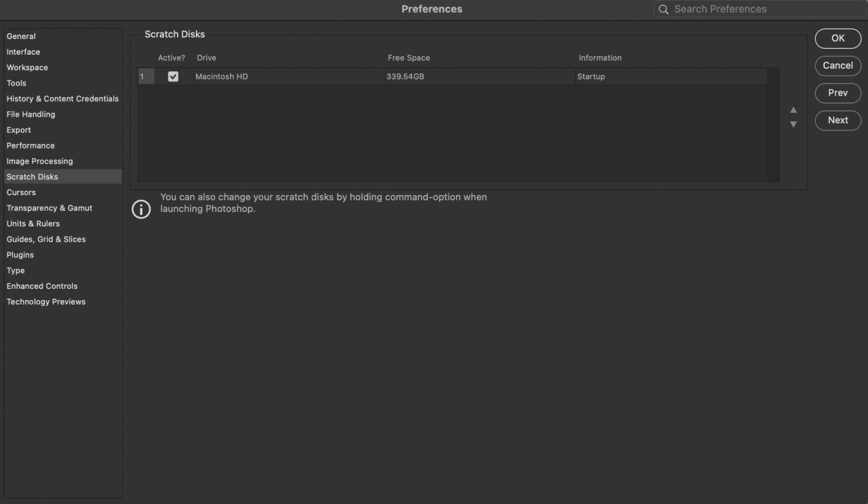Select History & Content Credentials preferences
868x504 pixels.
63,99
